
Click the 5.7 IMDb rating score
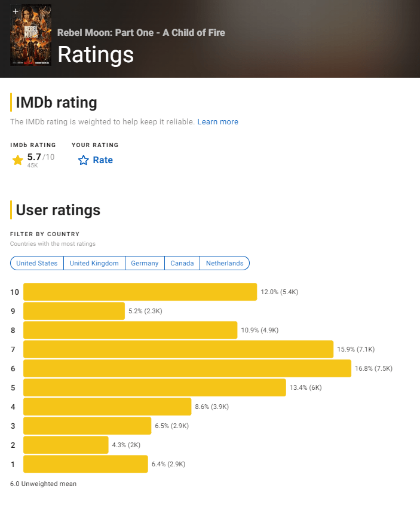(x=34, y=157)
